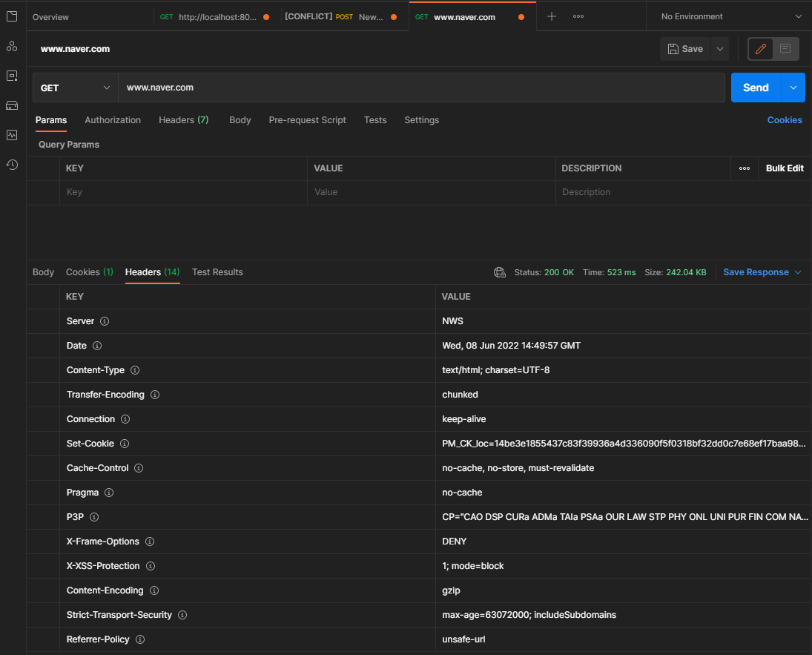Open the Pre-request Script tab
The height and width of the screenshot is (655, 812).
tap(308, 120)
